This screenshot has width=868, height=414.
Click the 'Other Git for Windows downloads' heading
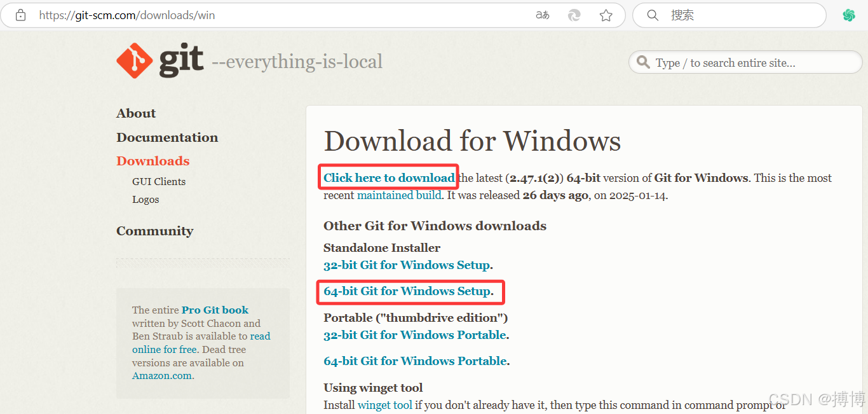435,226
